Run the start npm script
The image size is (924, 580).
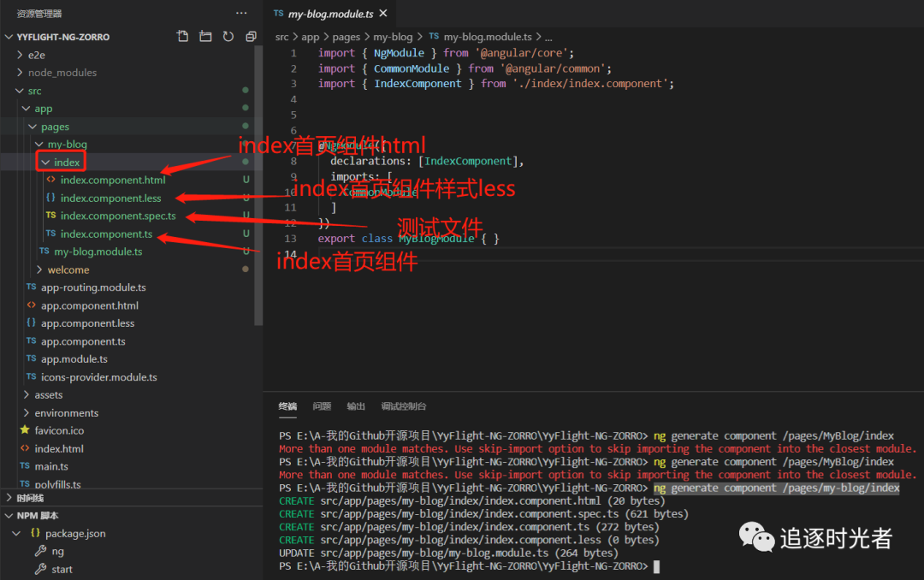[62, 569]
